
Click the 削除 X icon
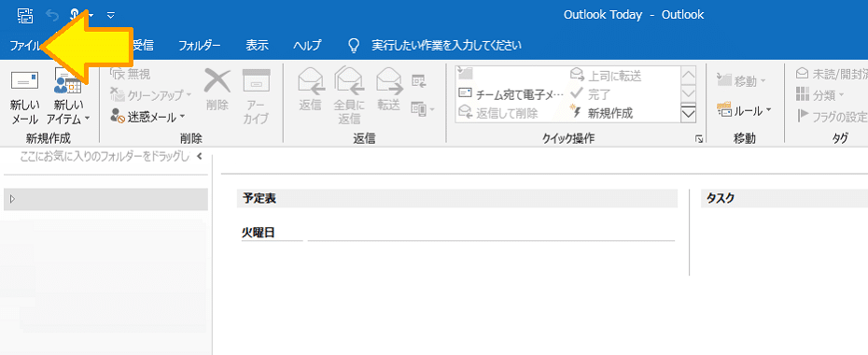[217, 81]
